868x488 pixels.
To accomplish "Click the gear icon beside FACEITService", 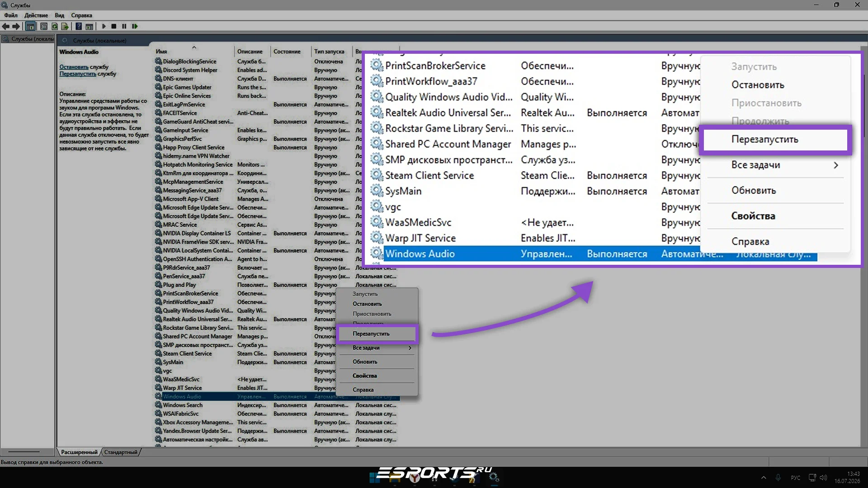I will 158,113.
